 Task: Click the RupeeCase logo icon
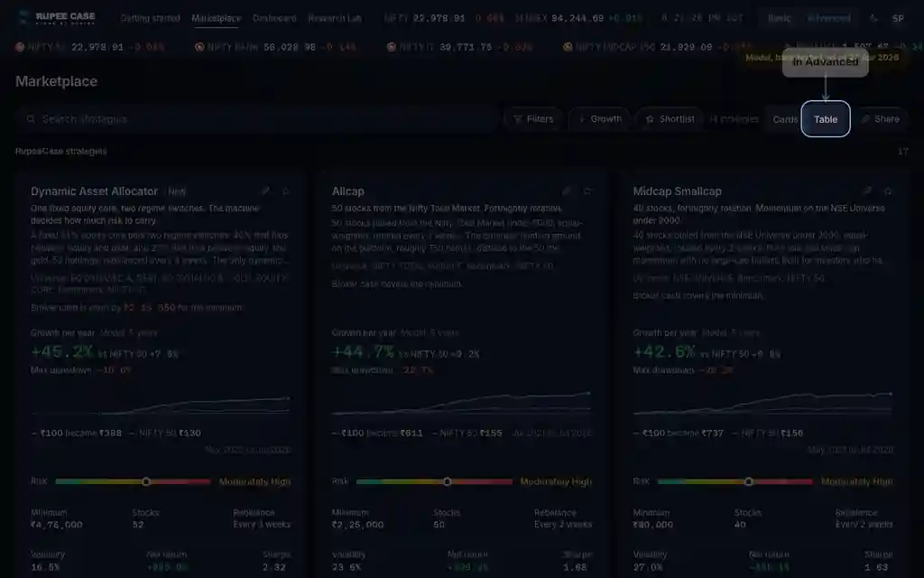click(x=23, y=18)
